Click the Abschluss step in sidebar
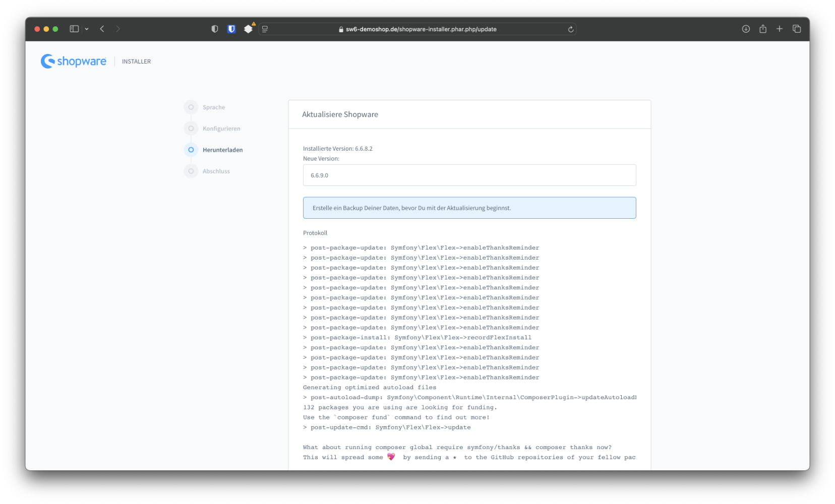Viewport: 835px width, 504px height. (x=216, y=171)
